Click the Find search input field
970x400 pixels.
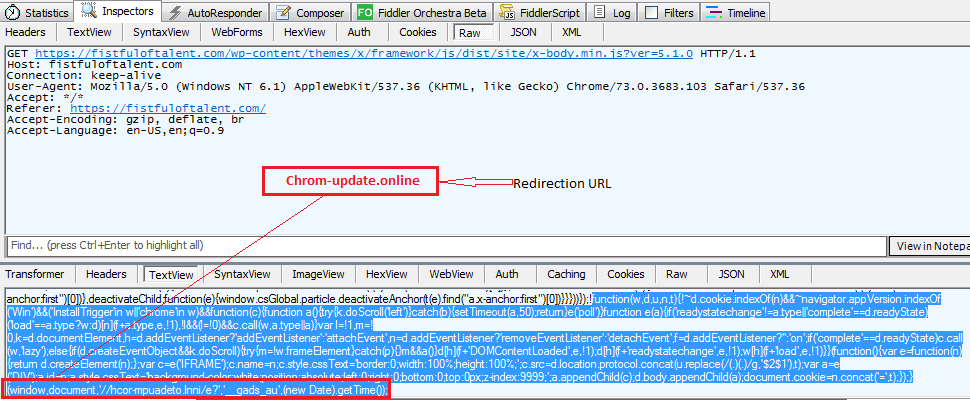447,245
